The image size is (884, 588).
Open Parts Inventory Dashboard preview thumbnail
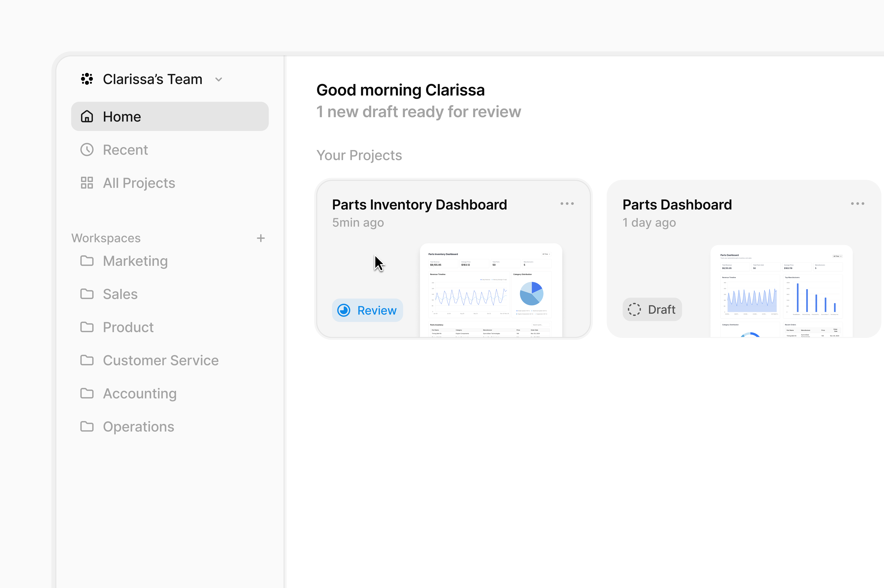[x=491, y=290]
